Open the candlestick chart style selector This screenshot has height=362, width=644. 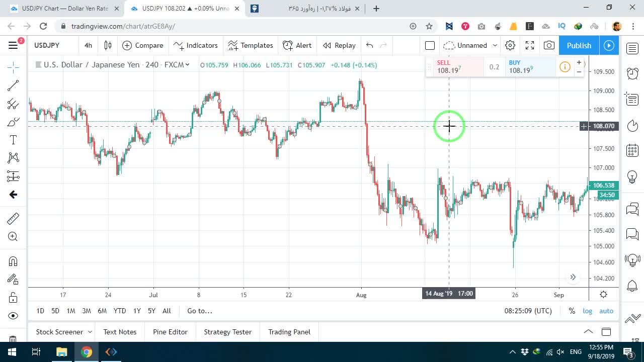point(108,45)
